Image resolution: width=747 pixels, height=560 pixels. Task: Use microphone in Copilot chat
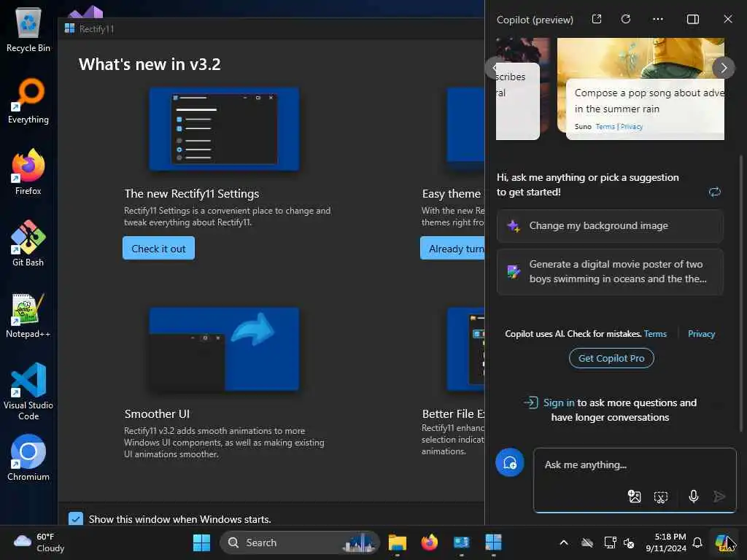(x=693, y=497)
